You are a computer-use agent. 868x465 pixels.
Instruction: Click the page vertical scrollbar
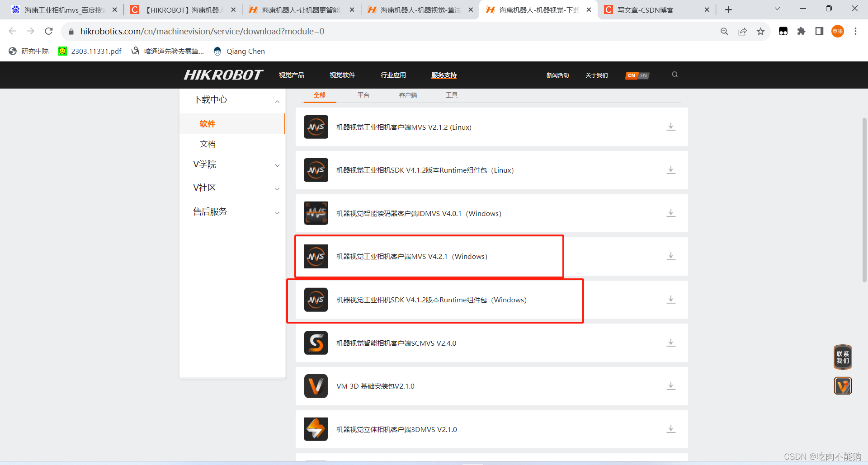tap(864, 200)
